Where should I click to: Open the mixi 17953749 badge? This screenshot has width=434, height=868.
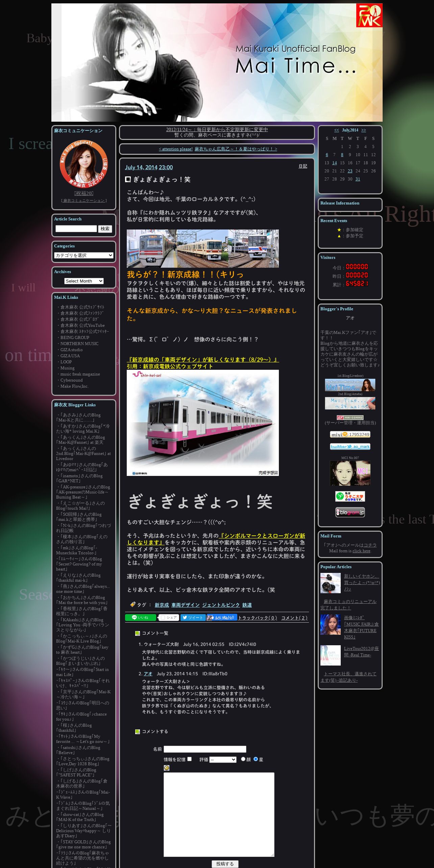point(350,434)
